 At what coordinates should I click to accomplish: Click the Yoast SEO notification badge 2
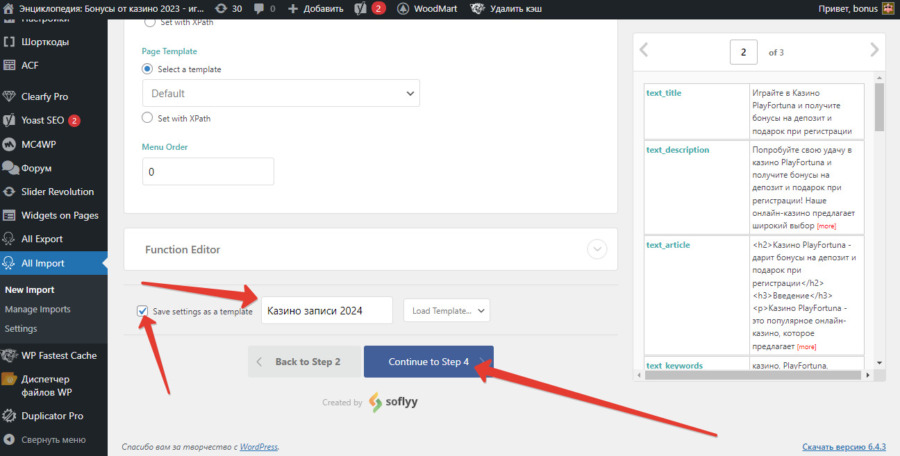[74, 121]
